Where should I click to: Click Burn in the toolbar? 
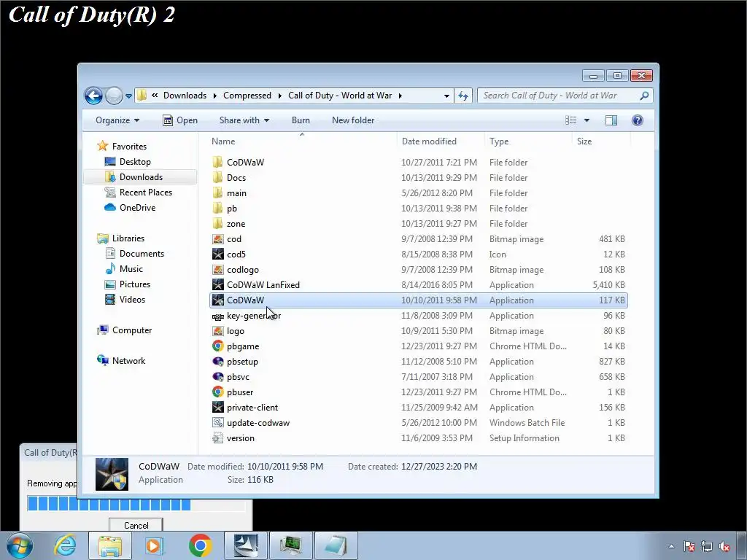pyautogui.click(x=301, y=120)
